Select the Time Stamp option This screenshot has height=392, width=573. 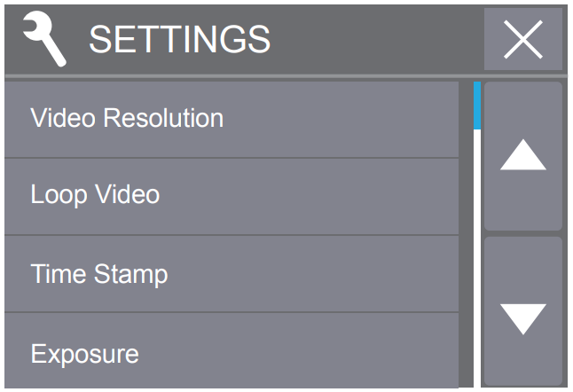(232, 274)
